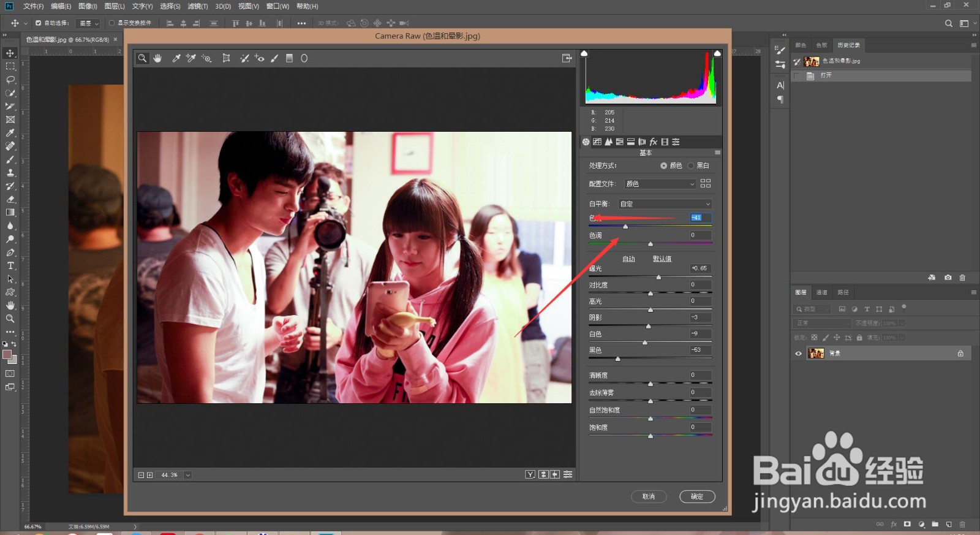The width and height of the screenshot is (980, 535).
Task: Choose the Red Eye Removal tool
Action: 260,58
